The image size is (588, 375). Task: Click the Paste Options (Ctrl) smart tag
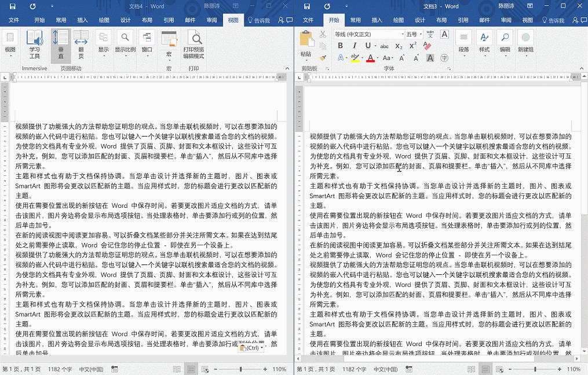(251, 348)
